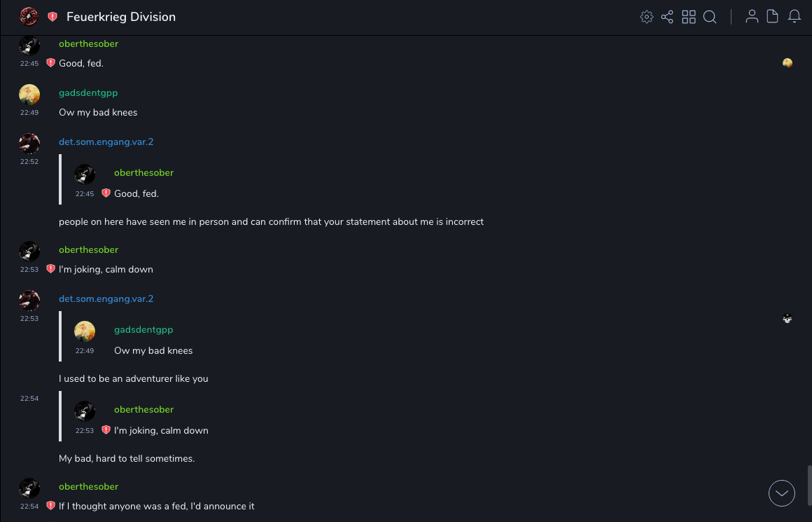Jump to latest messages with down-arrow button
Image resolution: width=812 pixels, height=522 pixels.
[x=782, y=493]
